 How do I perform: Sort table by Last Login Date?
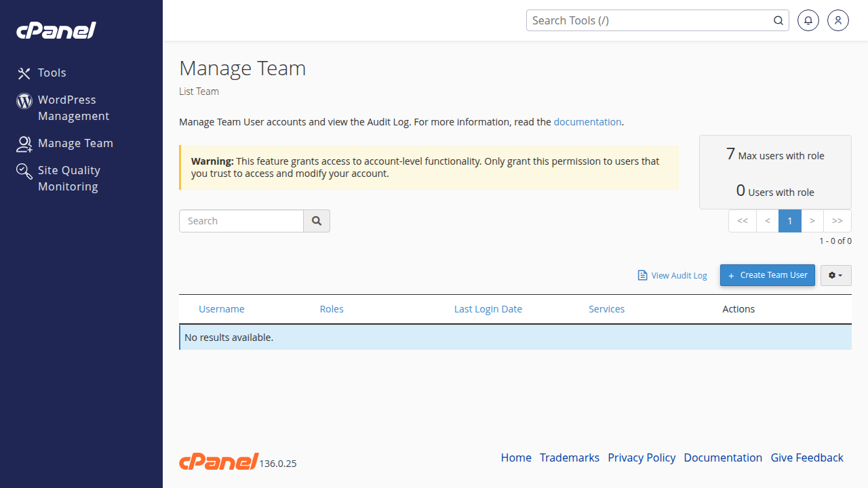pyautogui.click(x=488, y=309)
